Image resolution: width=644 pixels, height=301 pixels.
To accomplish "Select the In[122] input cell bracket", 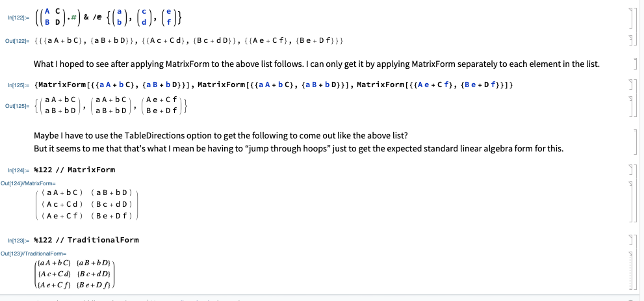I will tap(630, 16).
